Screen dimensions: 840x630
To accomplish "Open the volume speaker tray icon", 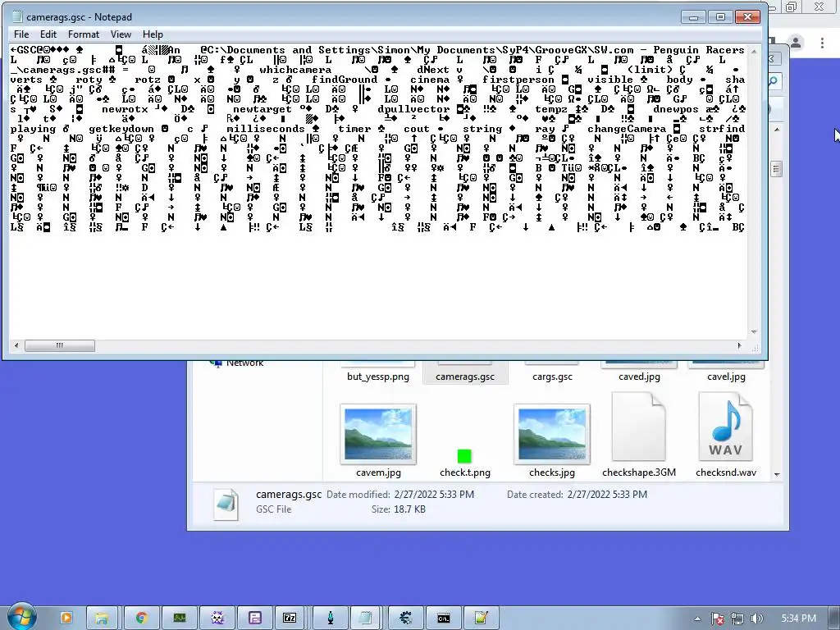I will pos(756,619).
